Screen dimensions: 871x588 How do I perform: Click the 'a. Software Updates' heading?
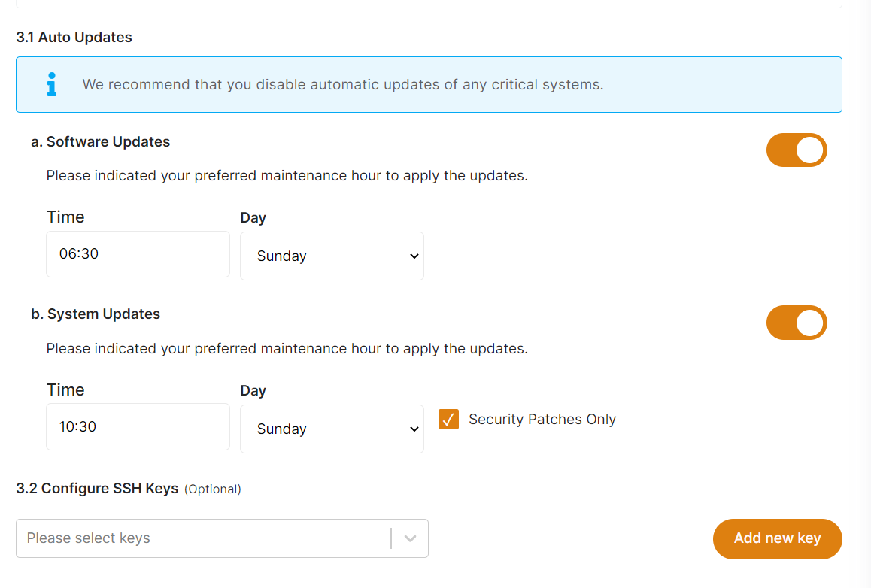tap(101, 142)
